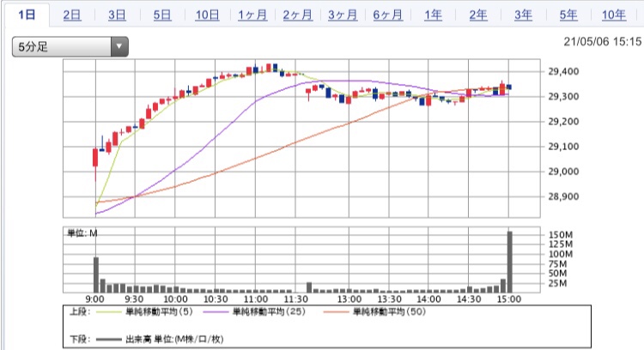Viewport: 644px width, 350px height.
Task: Click the 29,000 price axis label
Action: pos(563,172)
